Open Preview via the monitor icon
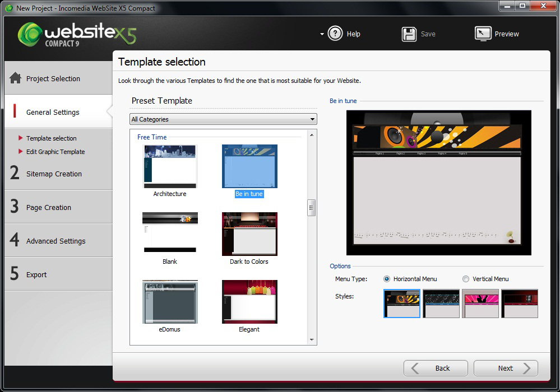560x392 pixels. [x=483, y=34]
